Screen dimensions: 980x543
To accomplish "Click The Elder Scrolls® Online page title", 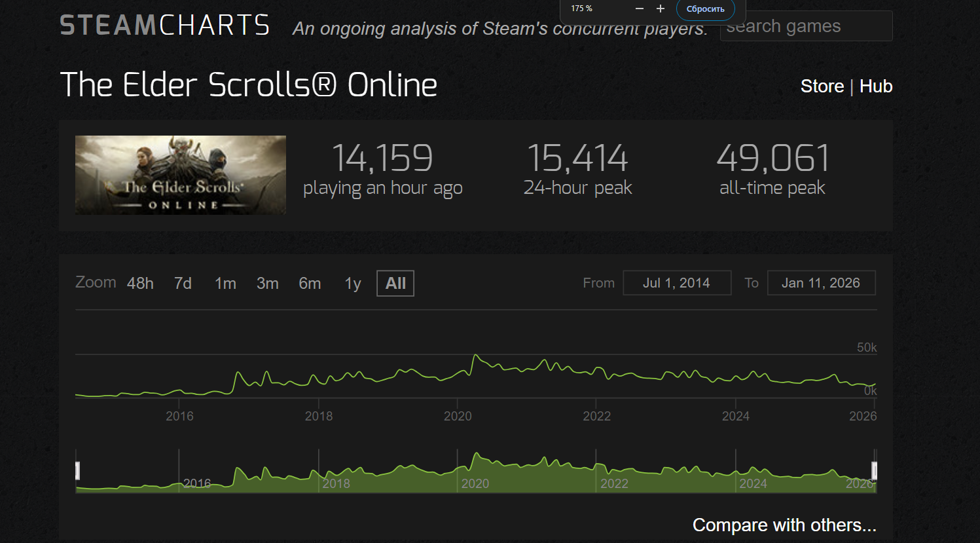I will click(249, 85).
